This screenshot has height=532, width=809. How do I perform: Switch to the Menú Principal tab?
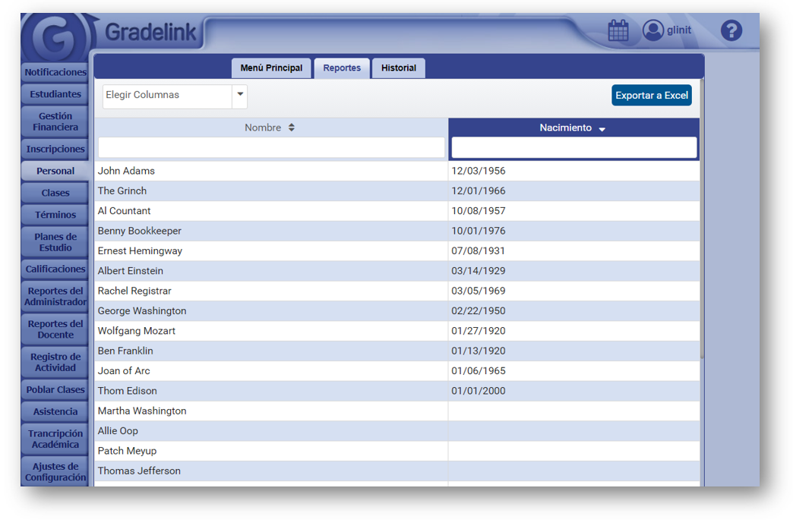pyautogui.click(x=271, y=68)
